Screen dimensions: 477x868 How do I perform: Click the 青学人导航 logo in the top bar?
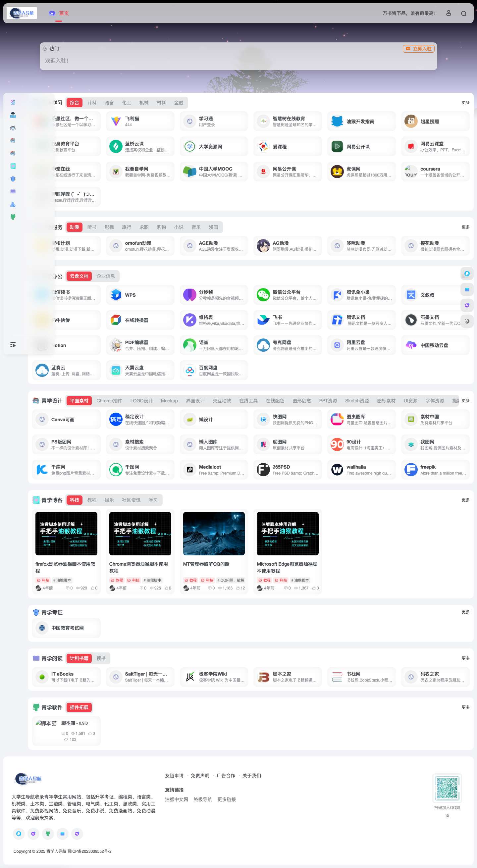point(22,13)
